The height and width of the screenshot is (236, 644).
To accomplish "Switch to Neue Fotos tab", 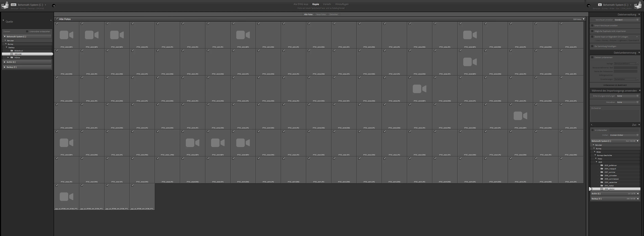I will coord(321,14).
